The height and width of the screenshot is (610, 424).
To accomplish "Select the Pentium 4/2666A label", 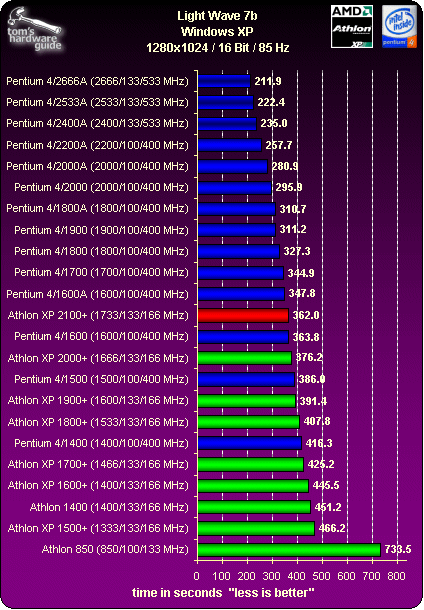I will click(x=97, y=81).
